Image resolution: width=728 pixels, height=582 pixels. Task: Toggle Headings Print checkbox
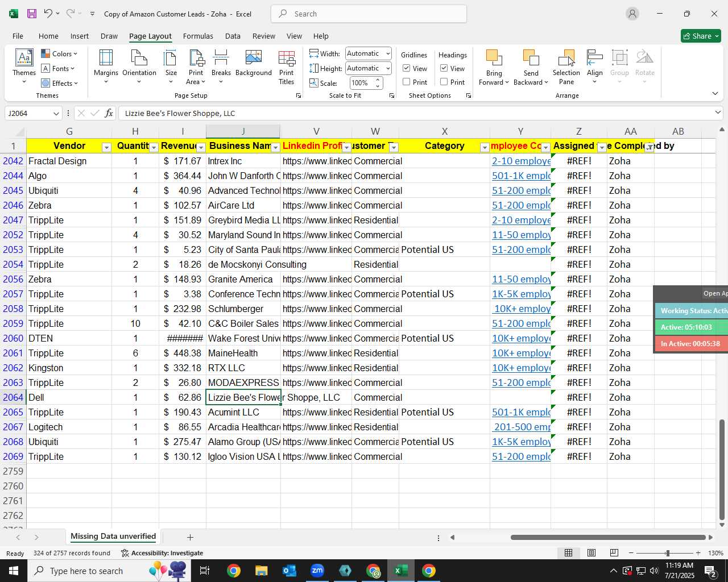444,82
